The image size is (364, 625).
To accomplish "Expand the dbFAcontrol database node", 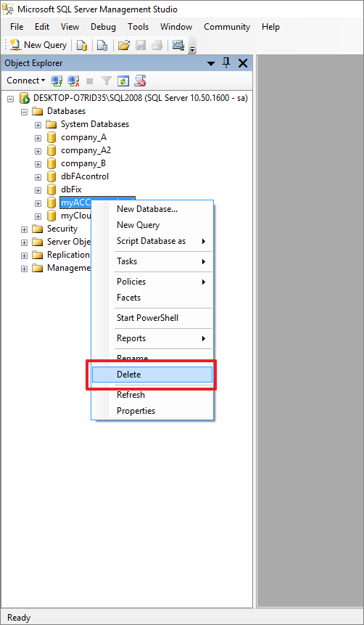I will (38, 177).
